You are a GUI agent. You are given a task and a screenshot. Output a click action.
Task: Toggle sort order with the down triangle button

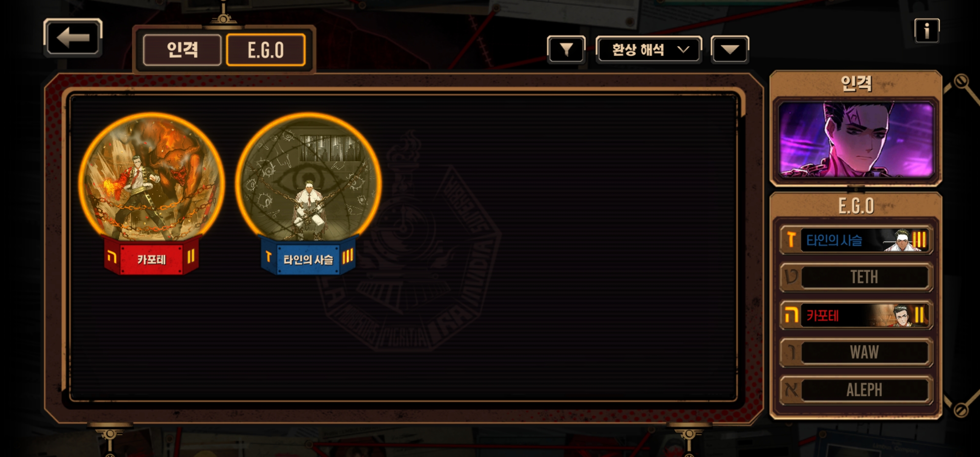730,50
